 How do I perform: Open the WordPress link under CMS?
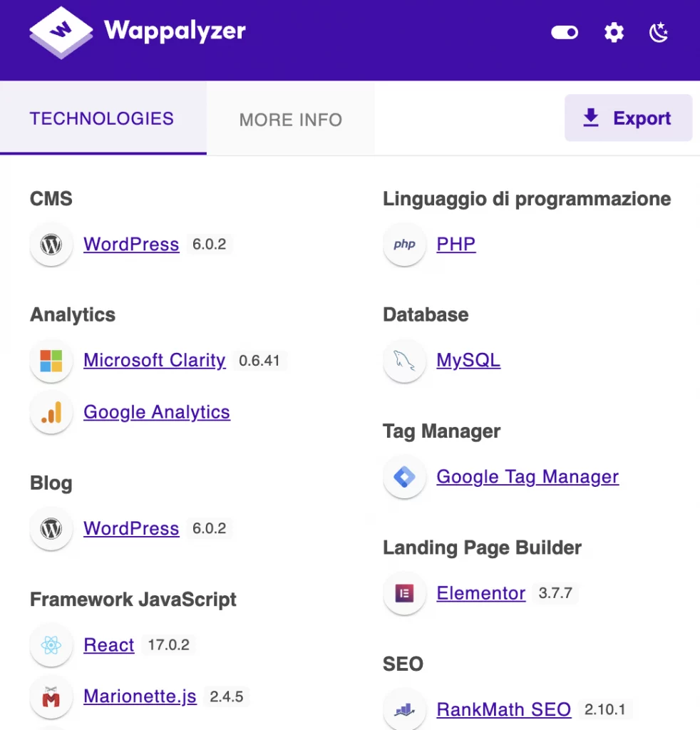coord(131,244)
